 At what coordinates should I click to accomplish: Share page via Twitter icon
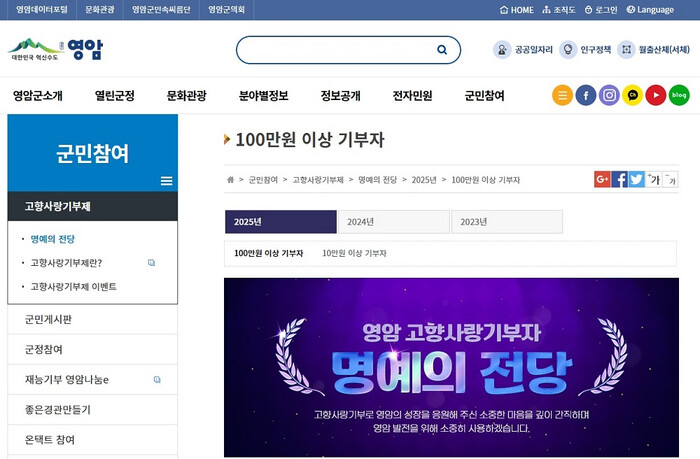click(x=636, y=179)
